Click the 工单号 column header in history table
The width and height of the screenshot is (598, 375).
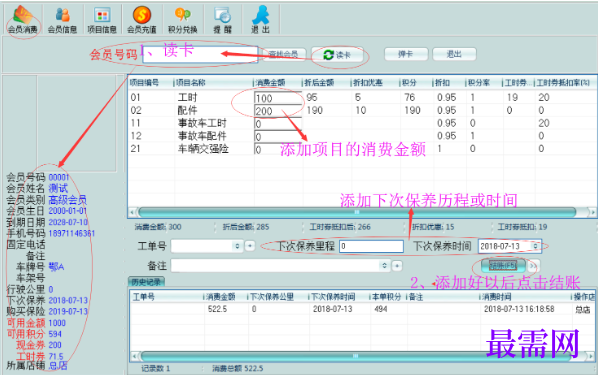(x=167, y=297)
